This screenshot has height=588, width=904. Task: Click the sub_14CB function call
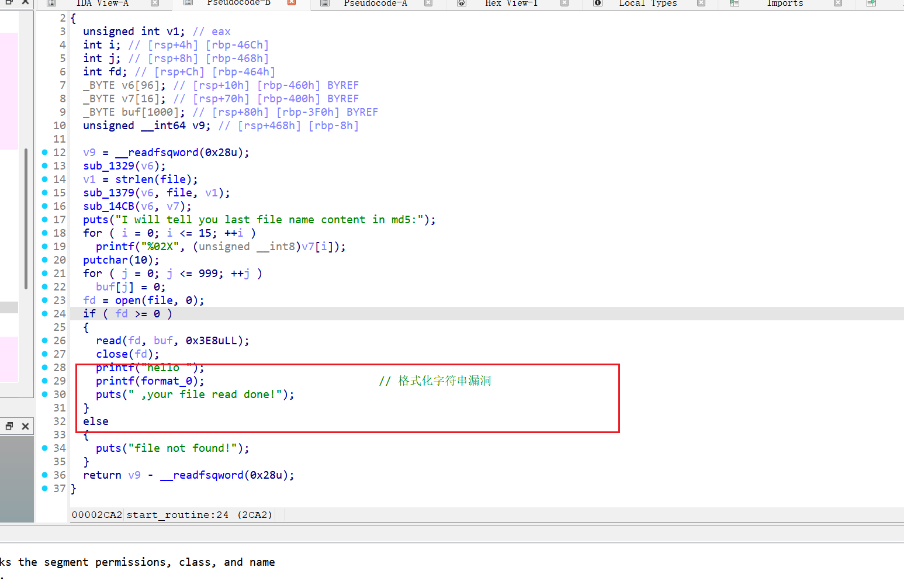point(109,206)
